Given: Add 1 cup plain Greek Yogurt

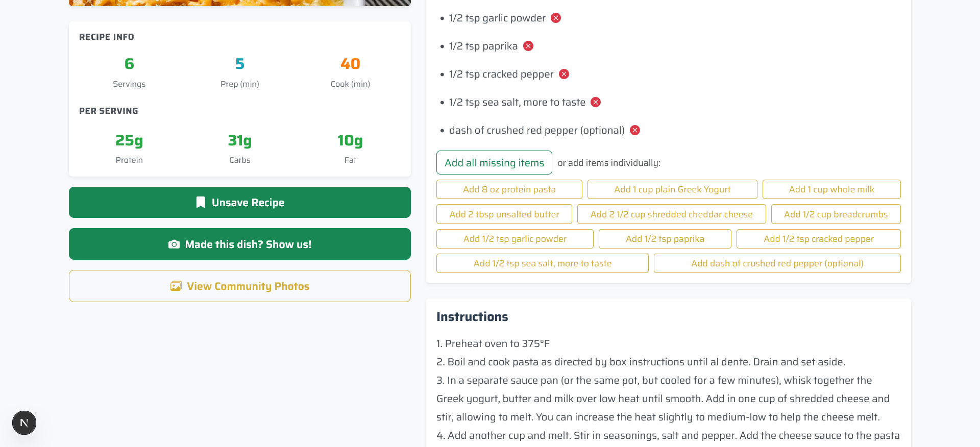Looking at the screenshot, I should [x=672, y=189].
